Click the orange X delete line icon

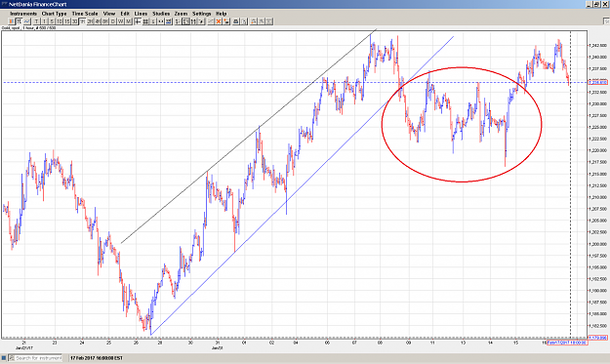[219, 21]
